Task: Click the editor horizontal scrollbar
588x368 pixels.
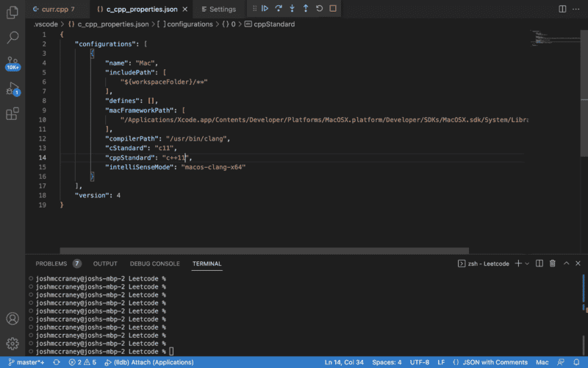Action: (265, 250)
